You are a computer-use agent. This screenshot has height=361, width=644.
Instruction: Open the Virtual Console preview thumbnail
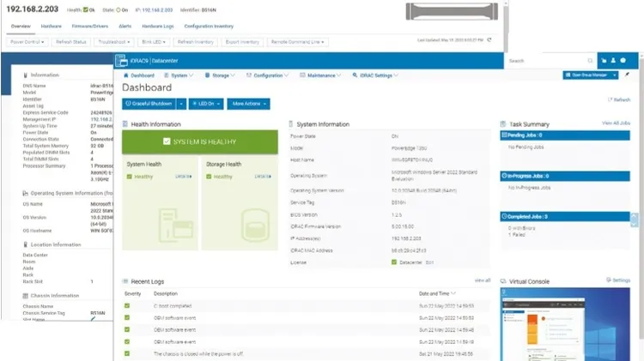[565, 324]
